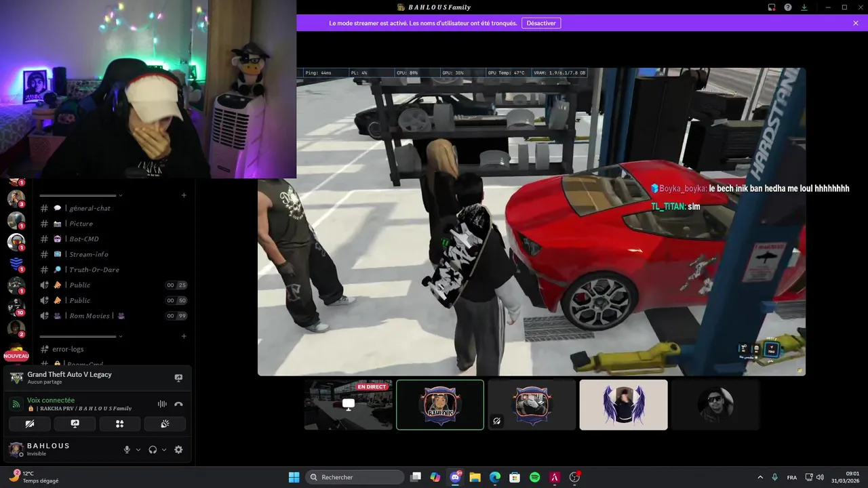
Task: Open the server icon with the 3 badge
Action: (16, 199)
